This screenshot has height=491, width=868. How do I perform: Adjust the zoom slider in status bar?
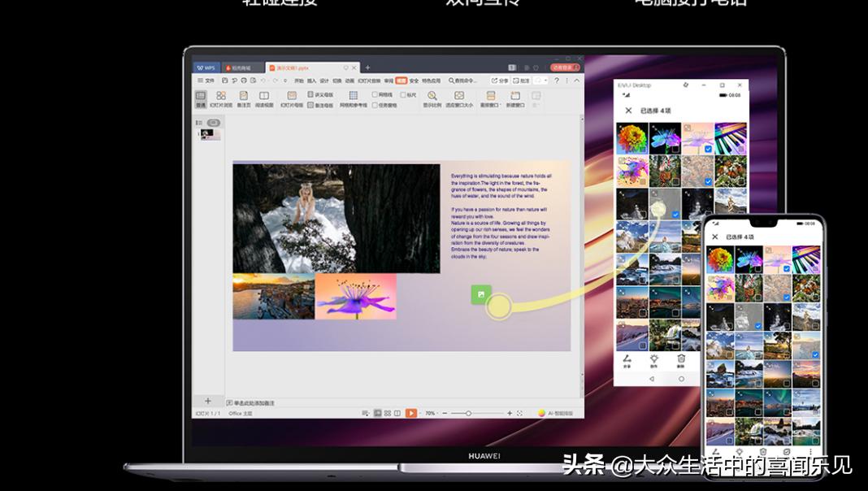click(467, 413)
